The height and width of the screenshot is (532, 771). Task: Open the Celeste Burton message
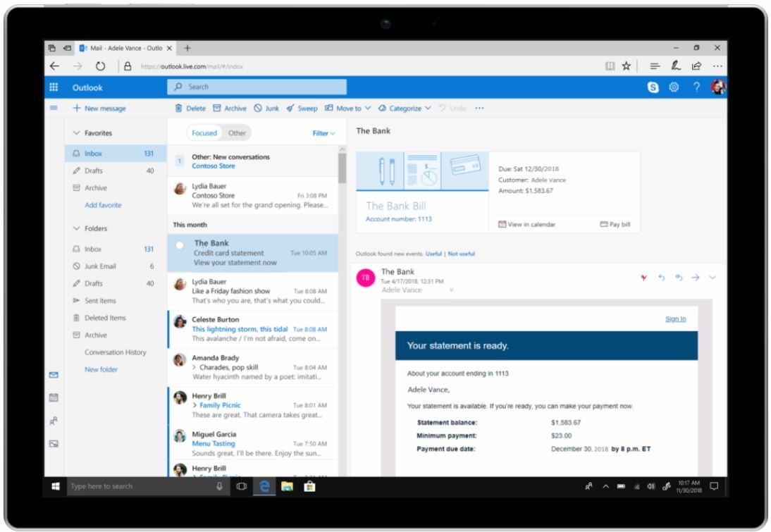[x=253, y=329]
